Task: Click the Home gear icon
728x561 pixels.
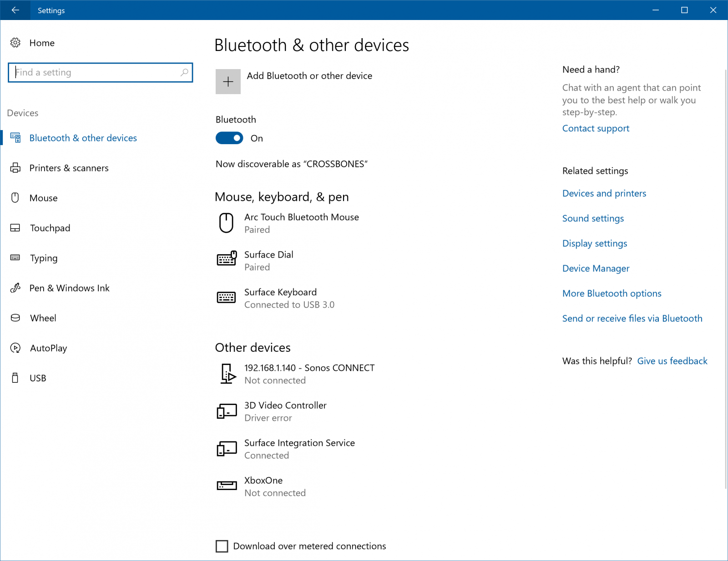Action: pos(15,43)
